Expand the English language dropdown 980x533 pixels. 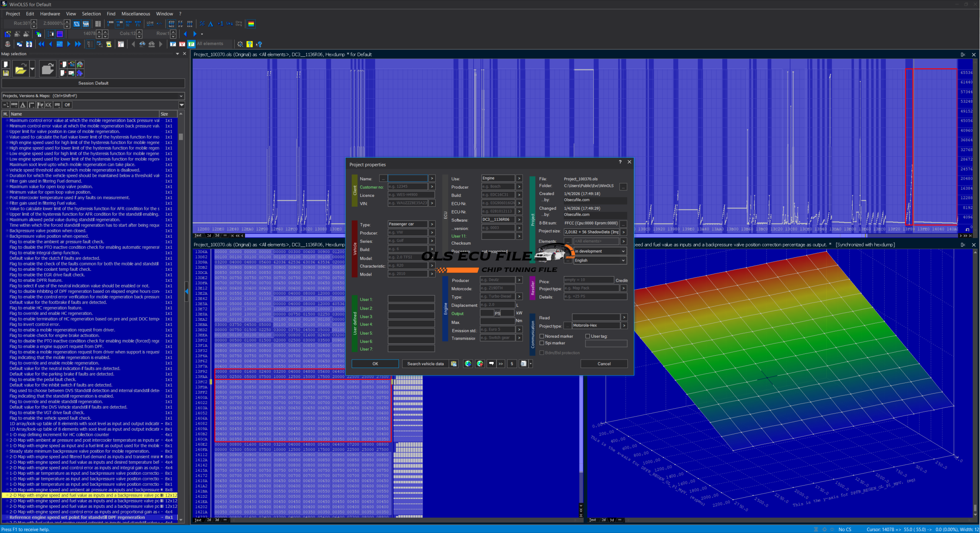600,260
